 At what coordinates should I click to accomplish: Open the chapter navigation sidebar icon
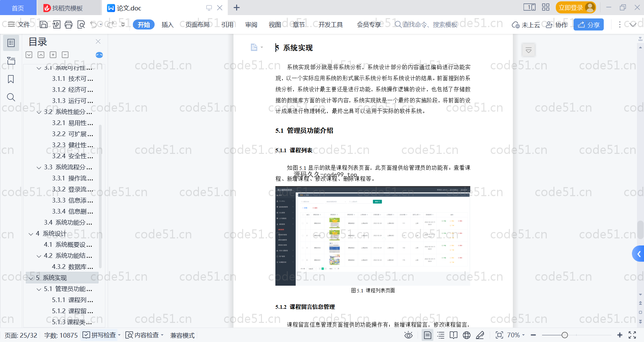11,61
